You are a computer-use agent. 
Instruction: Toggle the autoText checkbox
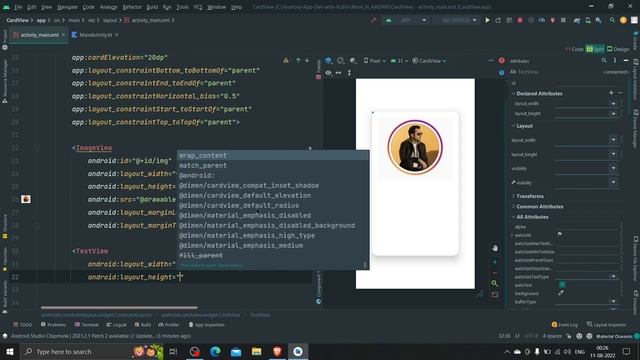[562, 284]
